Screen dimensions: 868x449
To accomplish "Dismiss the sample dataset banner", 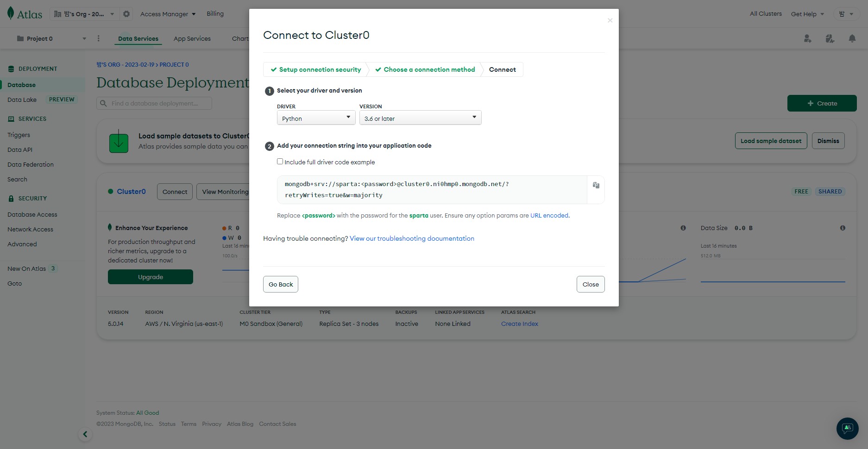I will 828,141.
